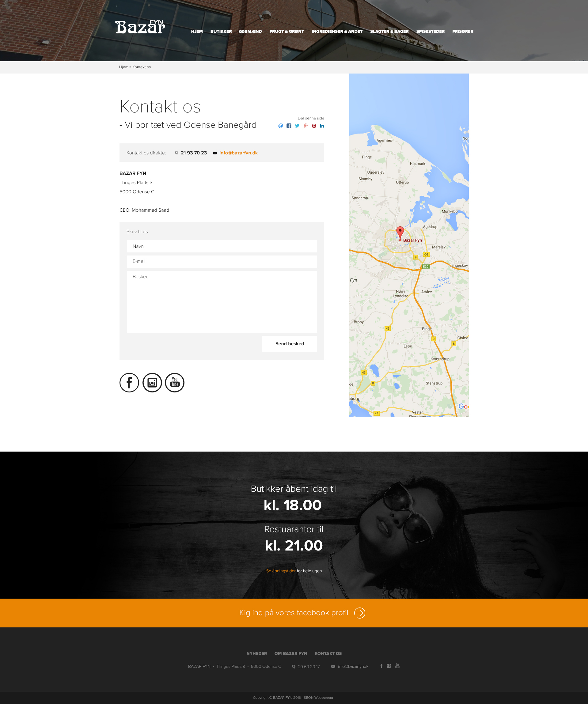Go to the HJEM menu item
This screenshot has width=588, height=704.
point(197,32)
